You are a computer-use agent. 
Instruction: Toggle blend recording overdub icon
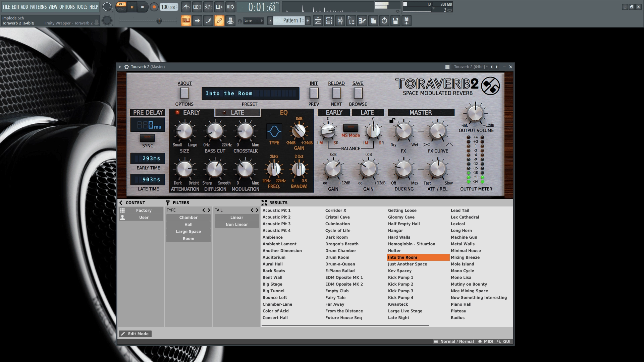click(219, 7)
